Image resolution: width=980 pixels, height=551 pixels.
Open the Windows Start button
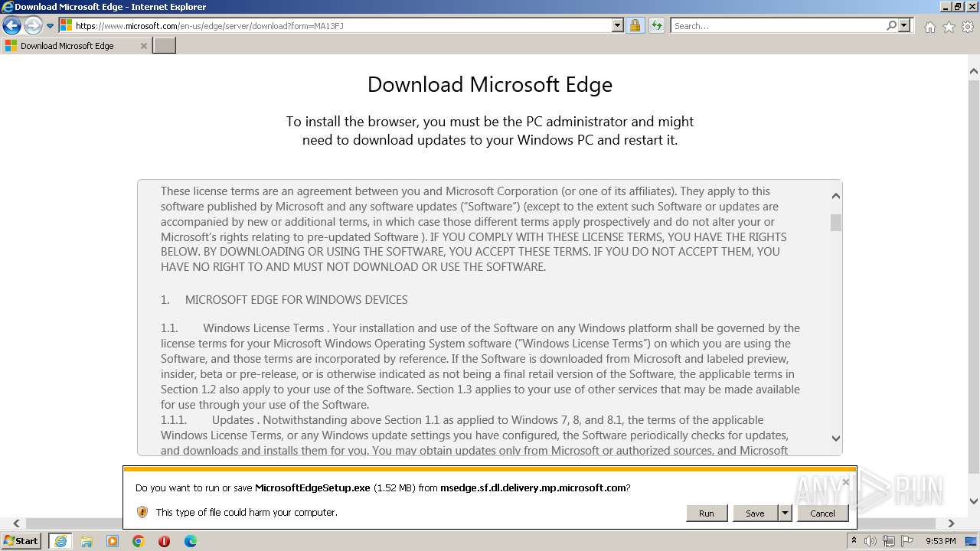21,541
